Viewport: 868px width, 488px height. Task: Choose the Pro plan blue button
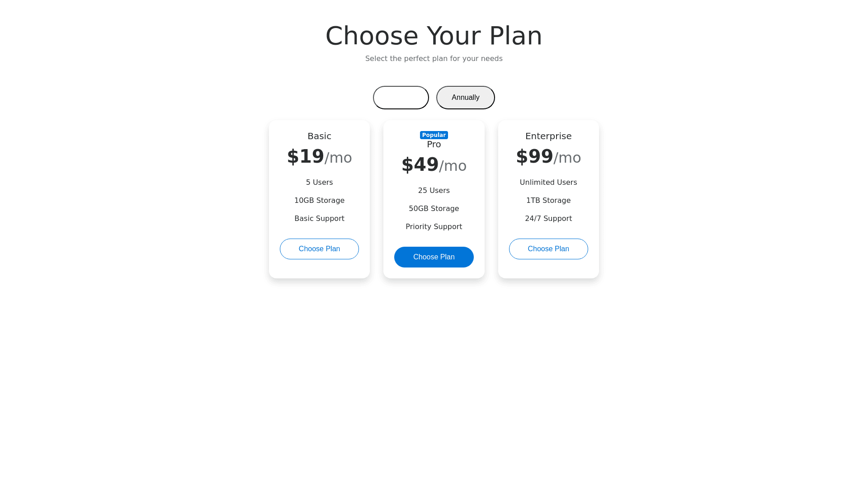434,257
